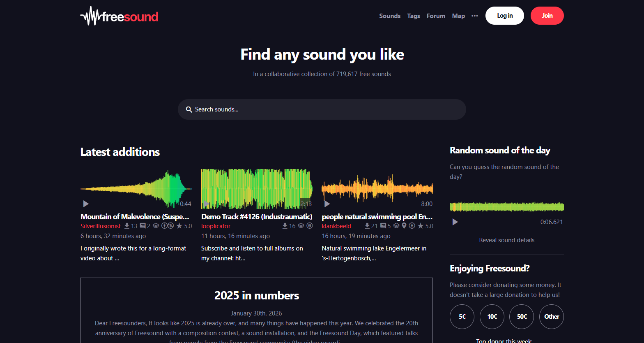644x343 pixels.
Task: Click Creative Commons license icon on Mountain of Malevolence
Action: tap(168, 226)
